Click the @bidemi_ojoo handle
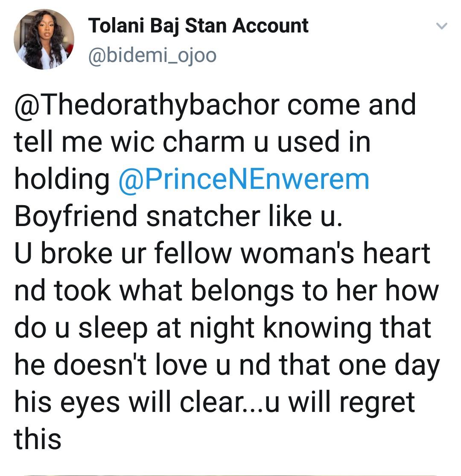The width and height of the screenshot is (461, 476). [x=152, y=56]
